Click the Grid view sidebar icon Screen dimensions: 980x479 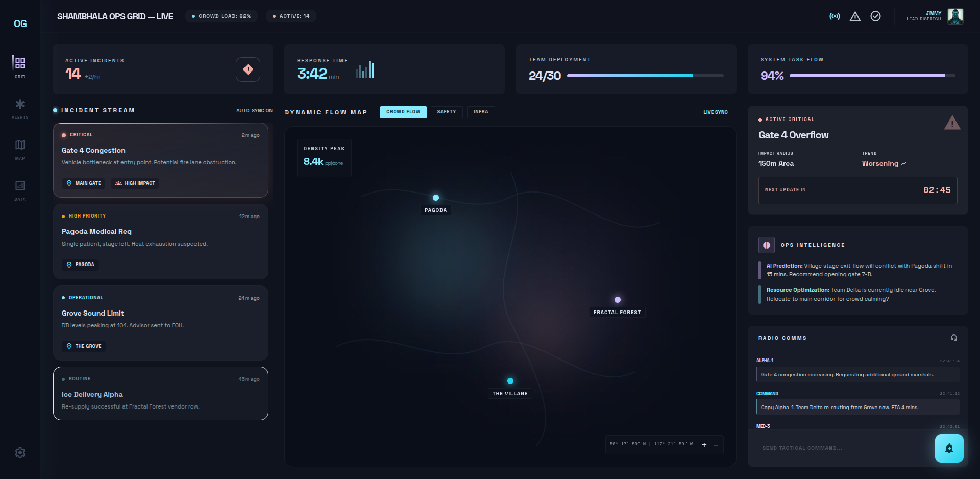point(20,65)
